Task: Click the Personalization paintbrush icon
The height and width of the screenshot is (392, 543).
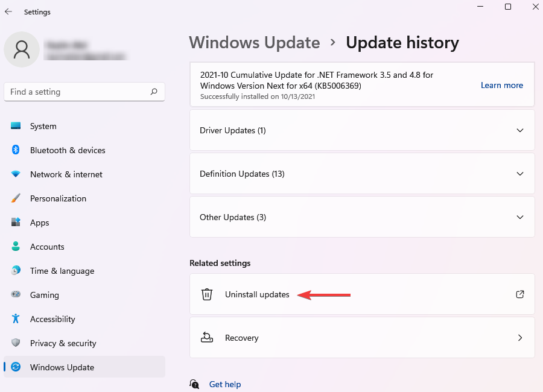Action: (16, 198)
